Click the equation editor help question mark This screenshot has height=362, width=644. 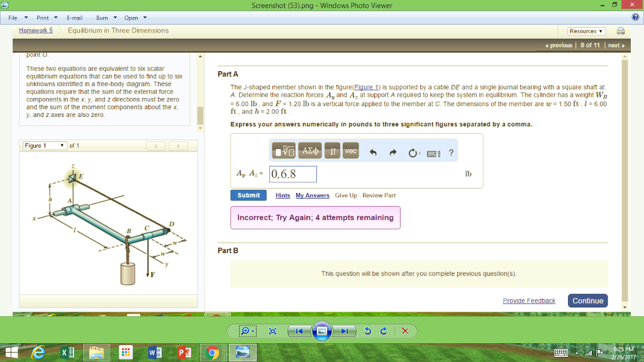(451, 150)
